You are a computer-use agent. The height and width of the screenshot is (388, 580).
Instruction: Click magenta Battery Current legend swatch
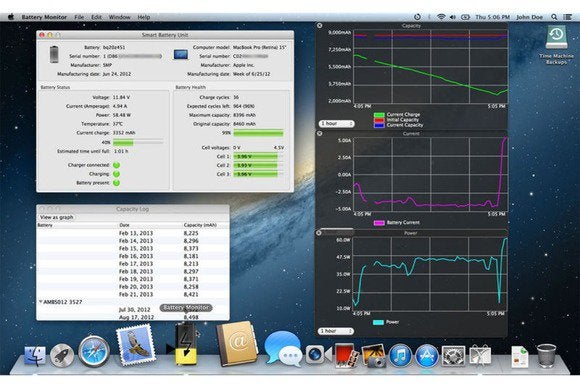tap(379, 223)
